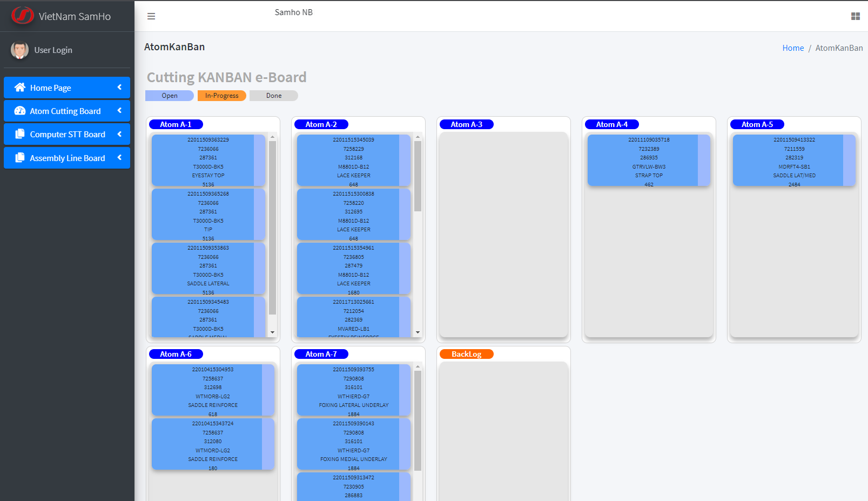Click the Open status legend swatch
The height and width of the screenshot is (501, 868).
pyautogui.click(x=169, y=96)
